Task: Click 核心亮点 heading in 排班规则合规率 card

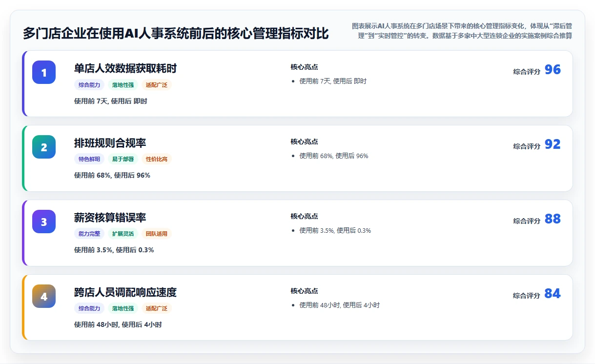Action: click(x=304, y=142)
